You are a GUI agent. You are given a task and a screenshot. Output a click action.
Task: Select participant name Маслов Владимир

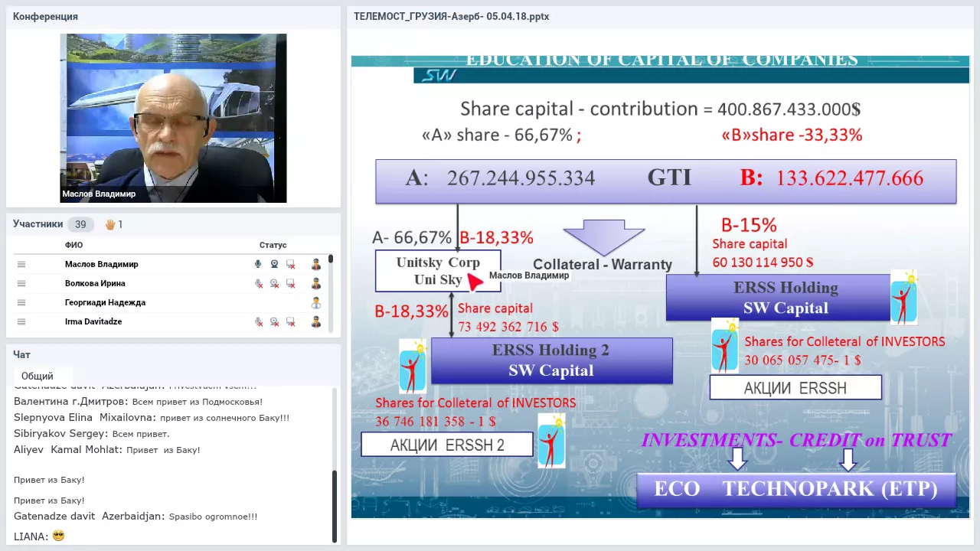point(101,264)
